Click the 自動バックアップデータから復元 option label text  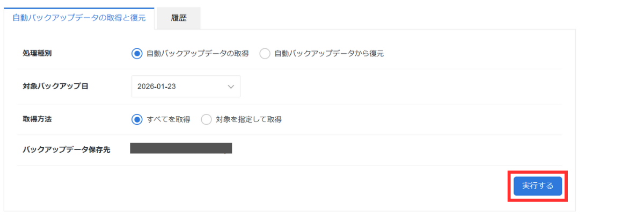(329, 53)
